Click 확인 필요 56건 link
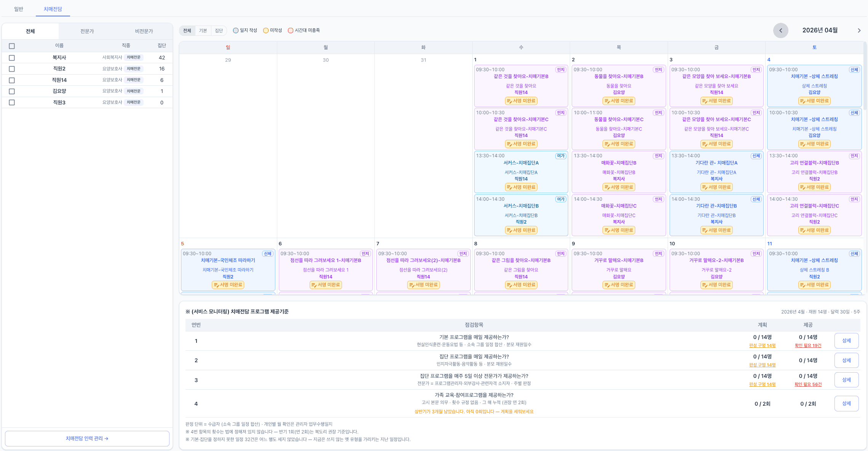Image resolution: width=868 pixels, height=451 pixels. (808, 384)
